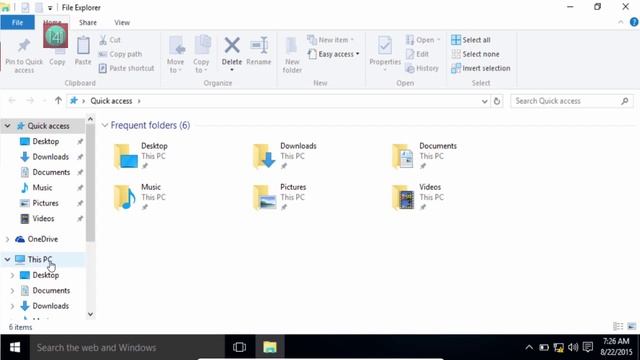Viewport: 640px width, 360px height.
Task: Select Music in sidebar
Action: (x=42, y=188)
